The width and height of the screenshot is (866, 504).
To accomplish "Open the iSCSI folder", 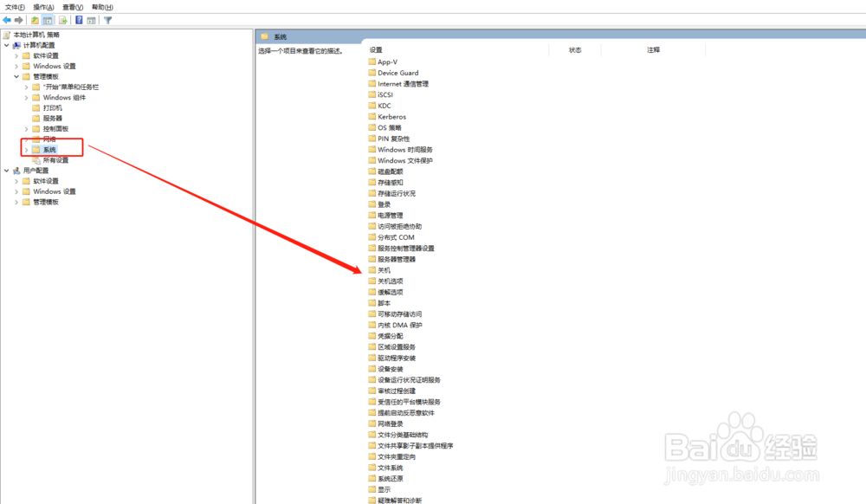I will pyautogui.click(x=385, y=95).
